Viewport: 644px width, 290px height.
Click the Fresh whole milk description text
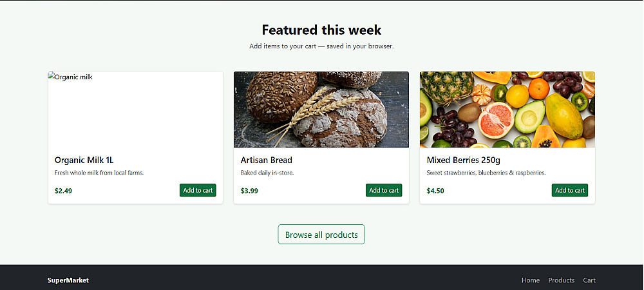[x=99, y=173]
